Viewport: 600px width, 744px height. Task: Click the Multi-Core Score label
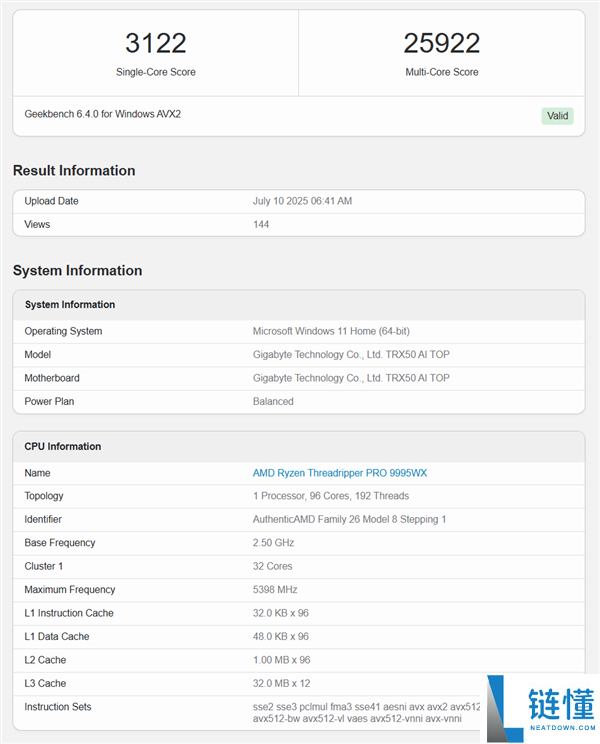pos(442,72)
